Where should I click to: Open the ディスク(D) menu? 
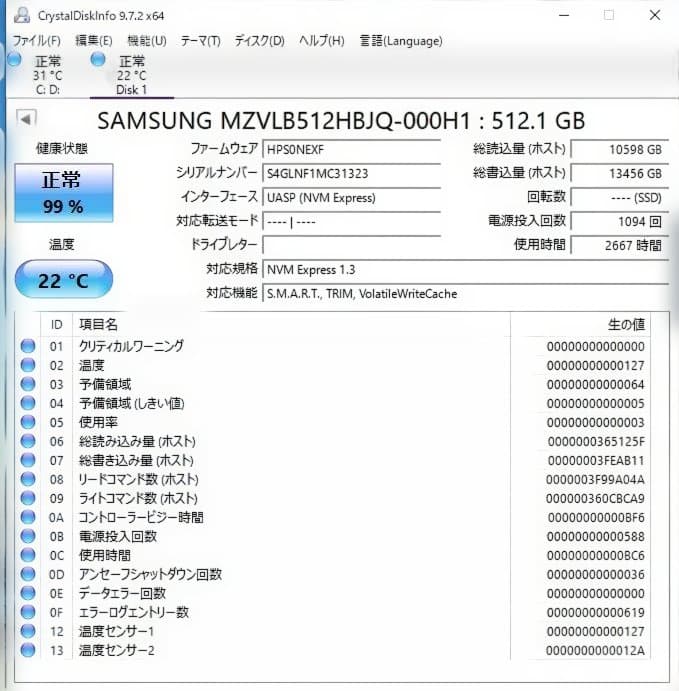click(x=260, y=41)
